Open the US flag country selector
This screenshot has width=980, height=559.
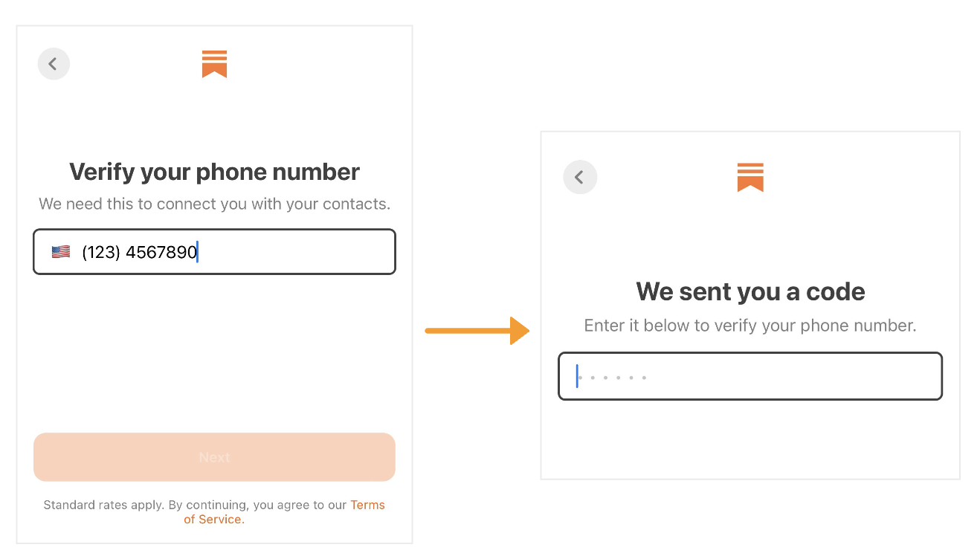[x=61, y=252]
